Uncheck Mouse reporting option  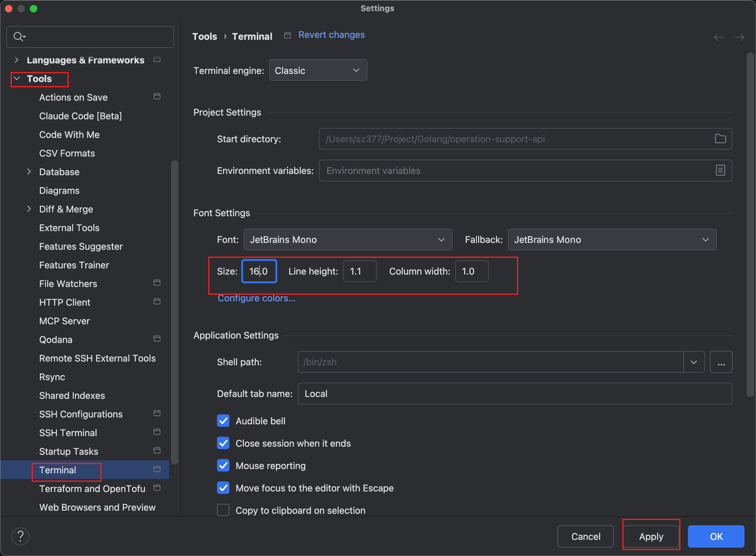point(223,466)
